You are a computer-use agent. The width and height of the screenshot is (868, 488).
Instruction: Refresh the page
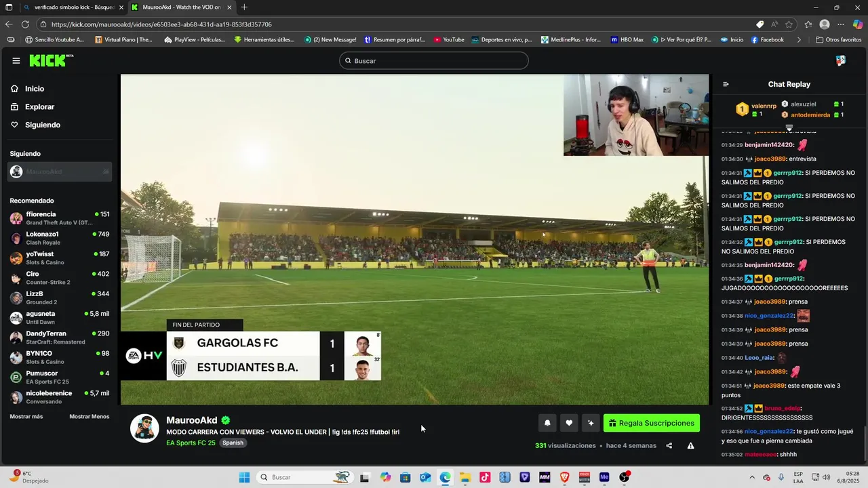(25, 24)
